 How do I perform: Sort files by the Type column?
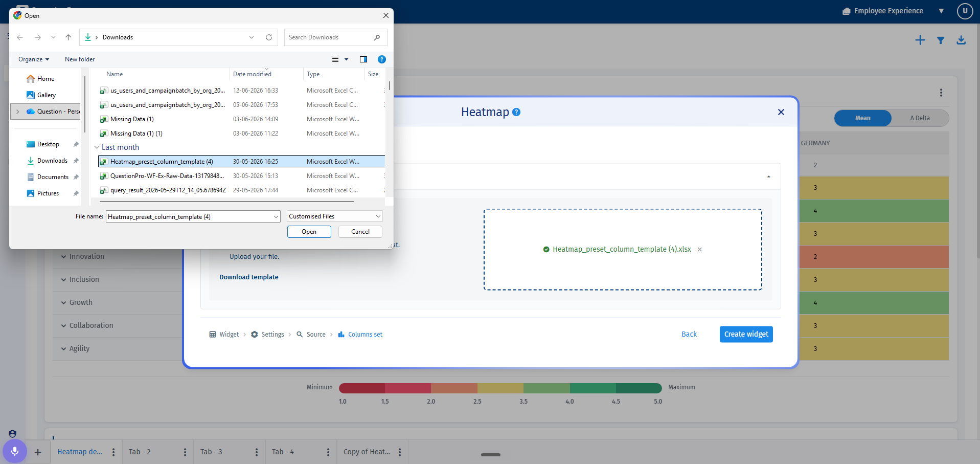(x=313, y=74)
